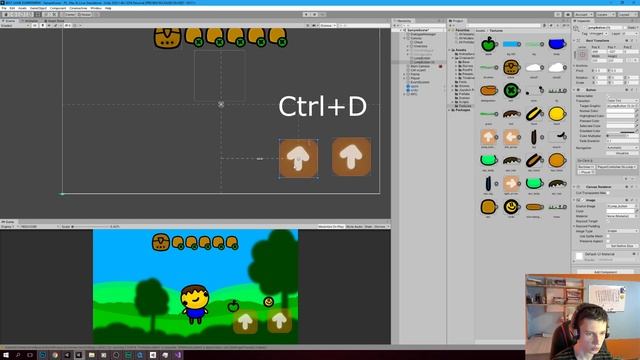Click the Pause button in Unity toolbar
The width and height of the screenshot is (640, 360).
click(x=314, y=14)
